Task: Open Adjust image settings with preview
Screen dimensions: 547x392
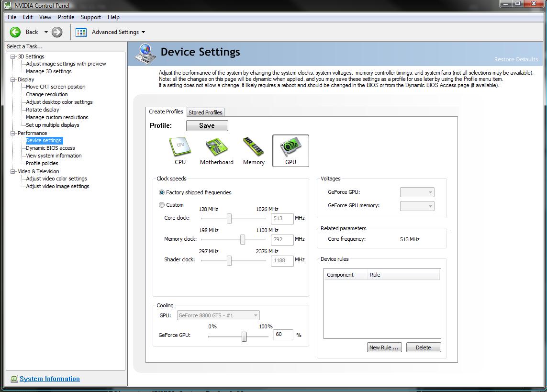Action: [66, 64]
